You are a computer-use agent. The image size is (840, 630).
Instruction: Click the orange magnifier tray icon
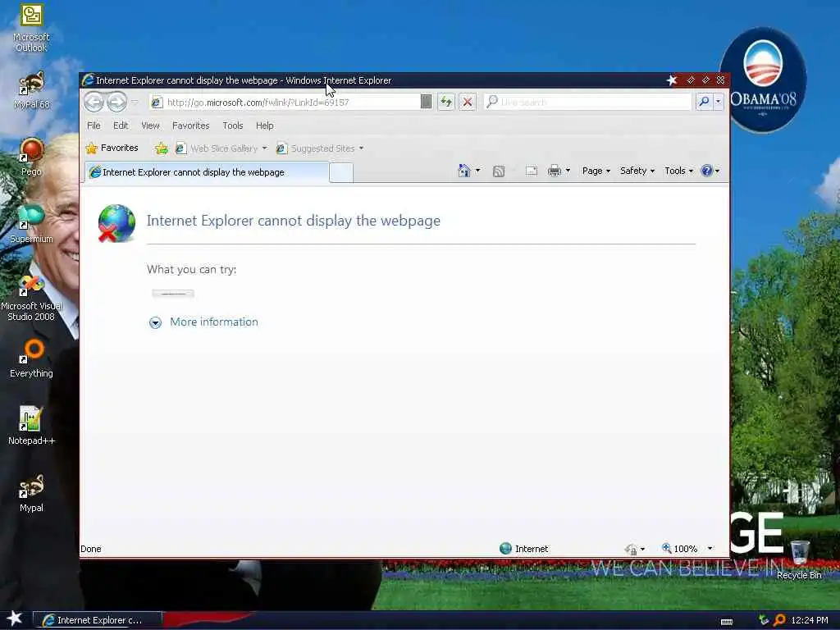point(779,620)
